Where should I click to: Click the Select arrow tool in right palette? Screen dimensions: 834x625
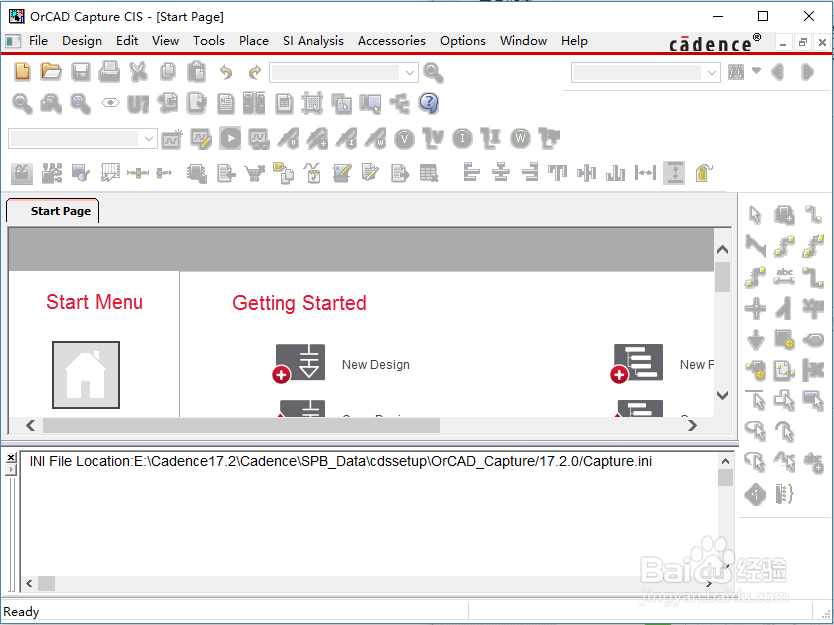(x=755, y=214)
